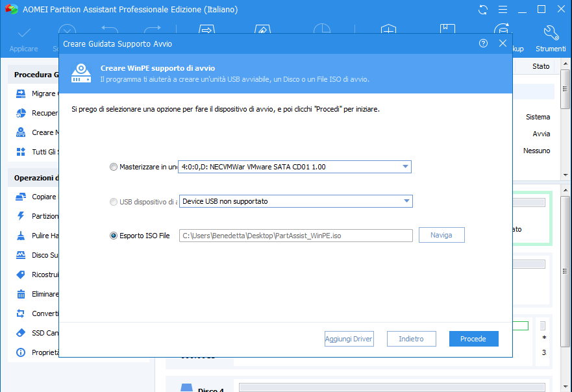The image size is (572, 392).
Task: Click the Naviga browse button
Action: click(441, 235)
